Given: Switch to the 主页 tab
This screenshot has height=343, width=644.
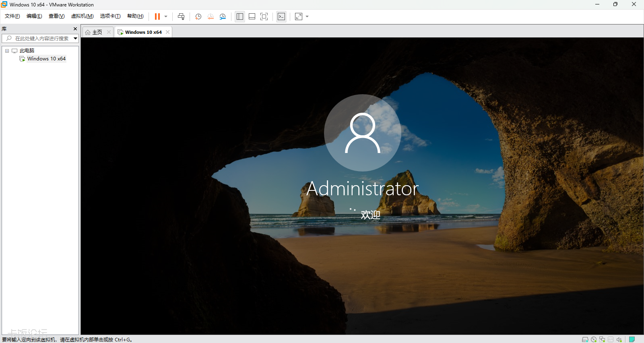Looking at the screenshot, I should pos(97,32).
